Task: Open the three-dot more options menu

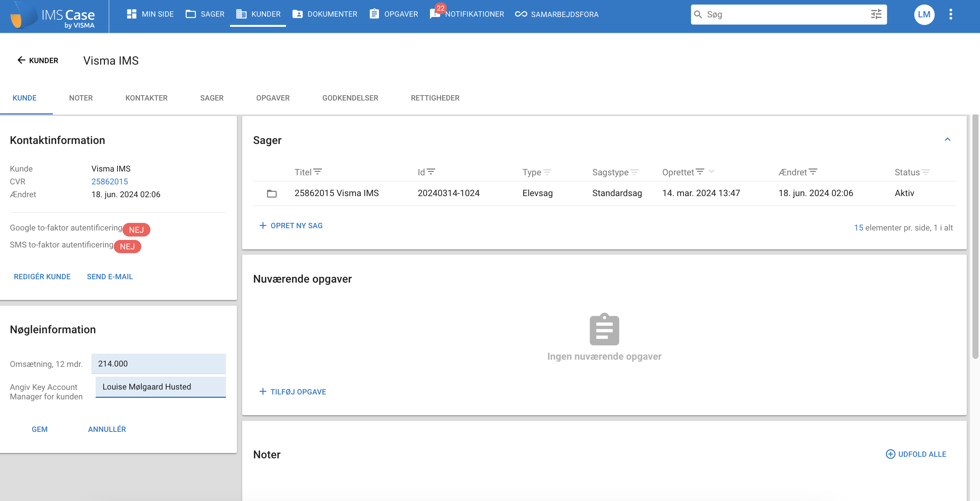Action: click(x=951, y=14)
